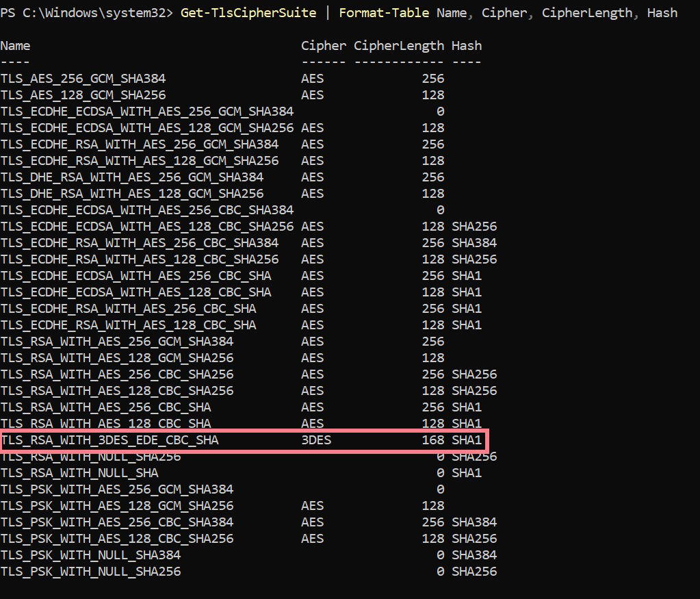Click SHA384 hash of TLS_ECDHE_RSA_WITH_AES_256_CBC_SHA384

(474, 242)
